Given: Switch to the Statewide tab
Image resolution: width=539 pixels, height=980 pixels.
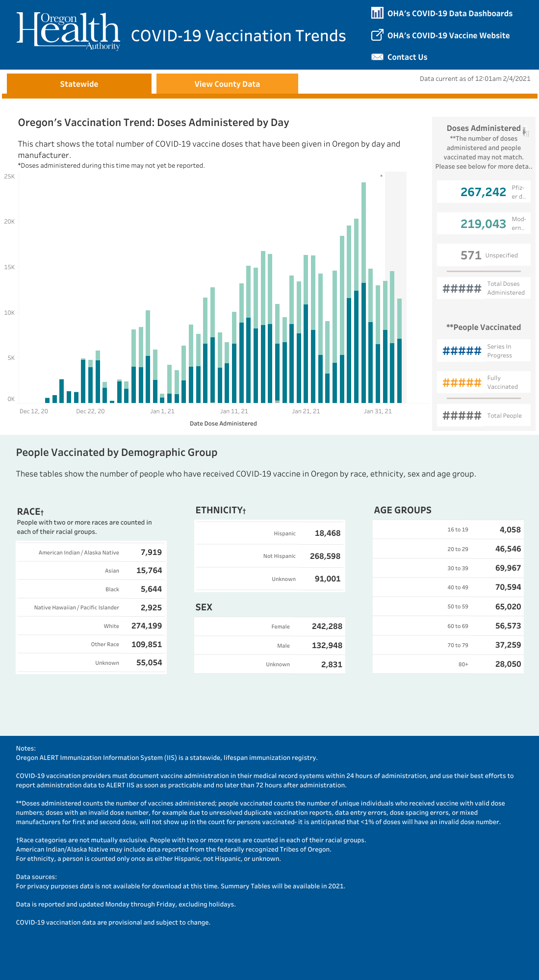Looking at the screenshot, I should pos(79,84).
